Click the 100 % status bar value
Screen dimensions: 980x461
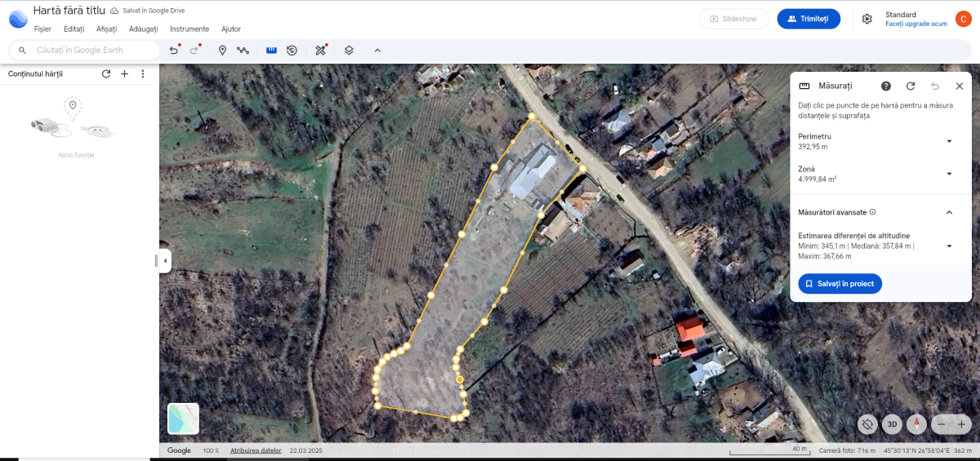(211, 450)
